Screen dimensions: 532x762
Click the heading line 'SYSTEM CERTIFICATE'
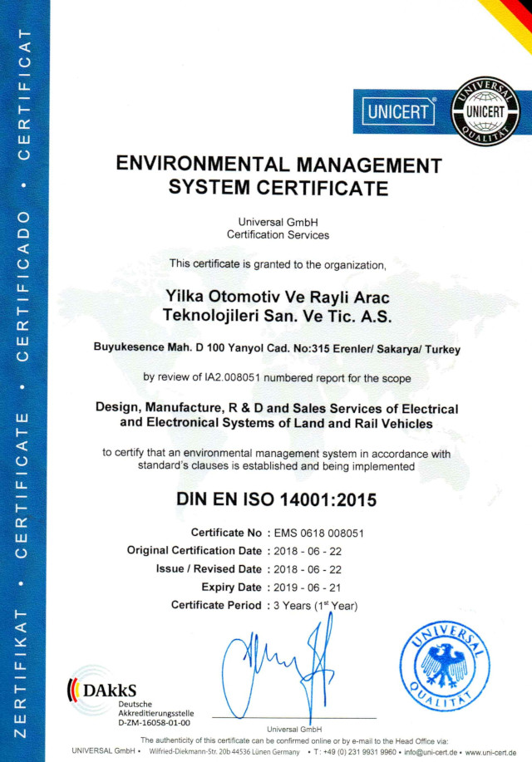278,188
